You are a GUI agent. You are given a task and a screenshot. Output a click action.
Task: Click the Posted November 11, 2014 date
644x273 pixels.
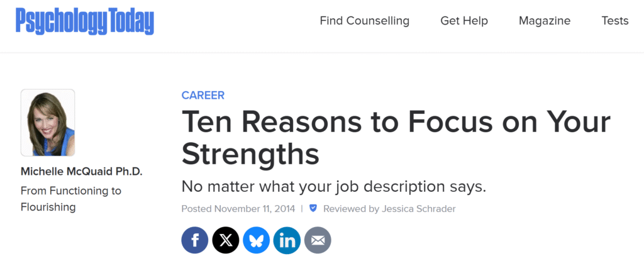[238, 208]
